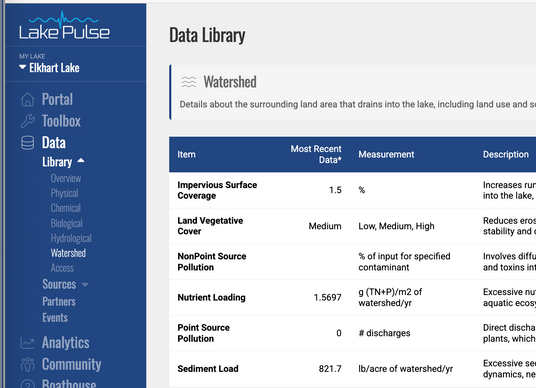Image resolution: width=536 pixels, height=388 pixels.
Task: Collapse the Library submenu arrow
Action: [81, 160]
